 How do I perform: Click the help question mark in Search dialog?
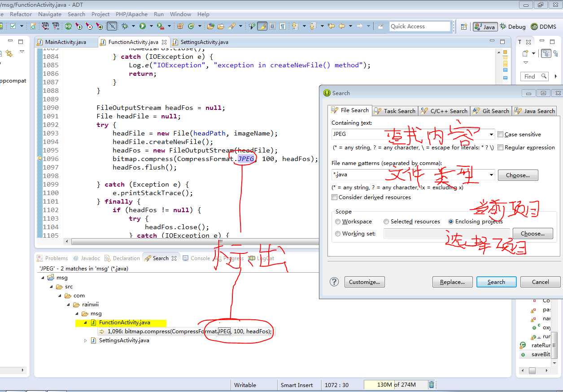coord(334,282)
